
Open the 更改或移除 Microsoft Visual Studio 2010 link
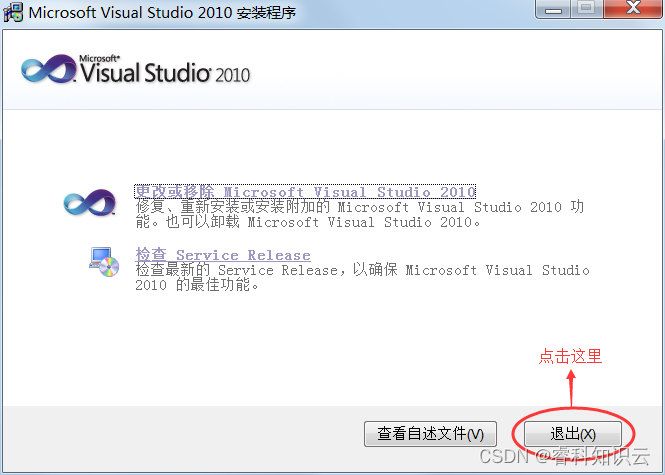305,192
